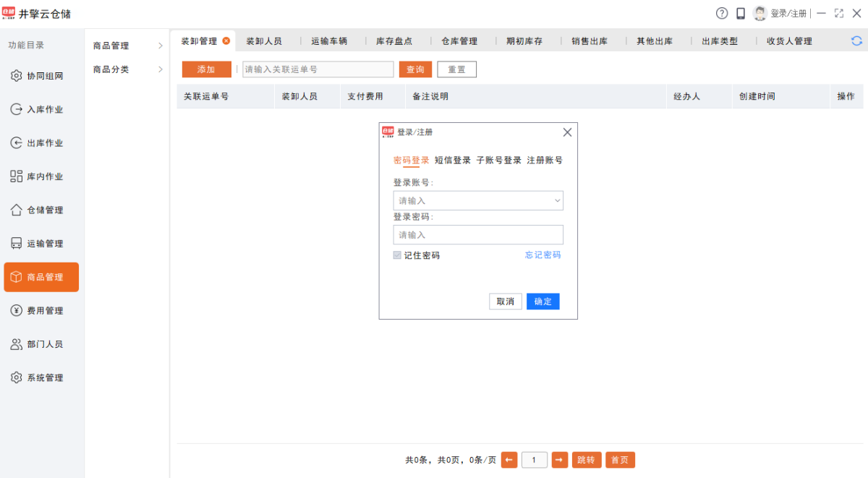Go to previous page with left arrow
This screenshot has height=478, width=868.
(509, 460)
